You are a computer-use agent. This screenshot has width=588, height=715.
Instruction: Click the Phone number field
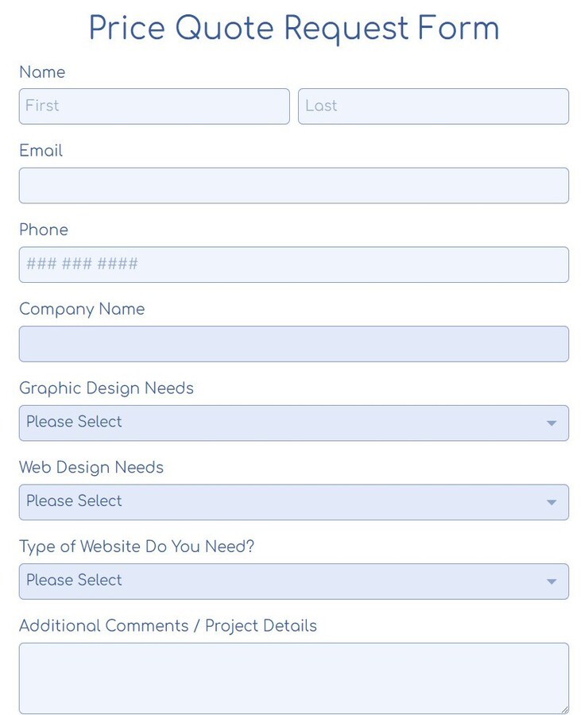294,265
